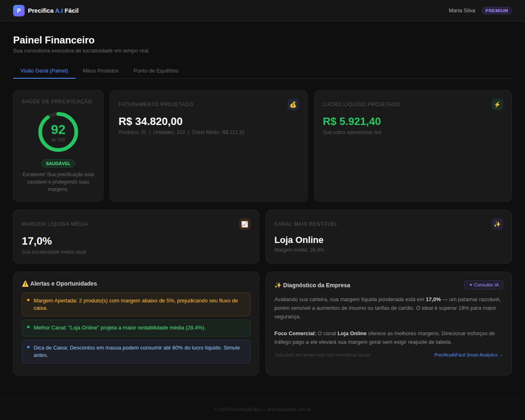Click the FATURAMENTO PROJETADO label

pyautogui.click(x=156, y=104)
